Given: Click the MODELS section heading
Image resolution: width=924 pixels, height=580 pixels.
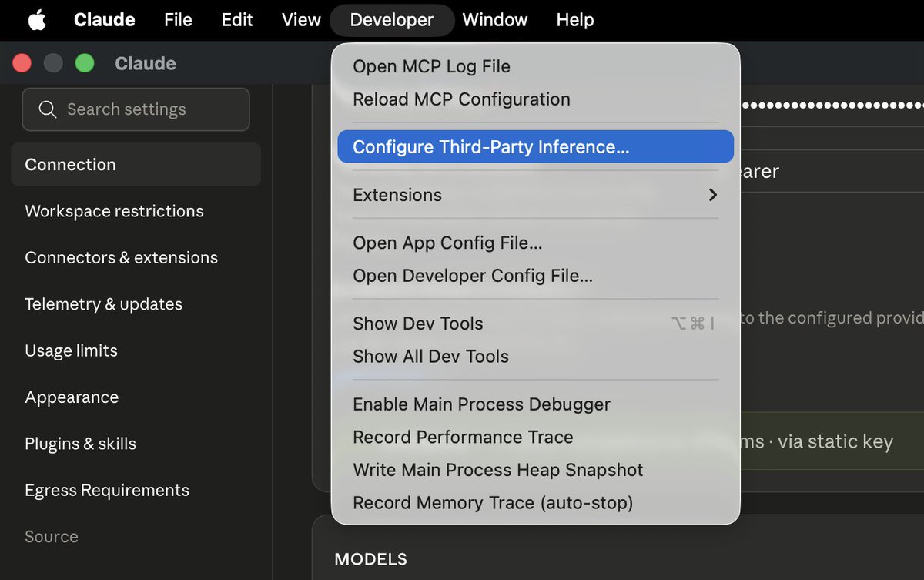Looking at the screenshot, I should [x=371, y=559].
